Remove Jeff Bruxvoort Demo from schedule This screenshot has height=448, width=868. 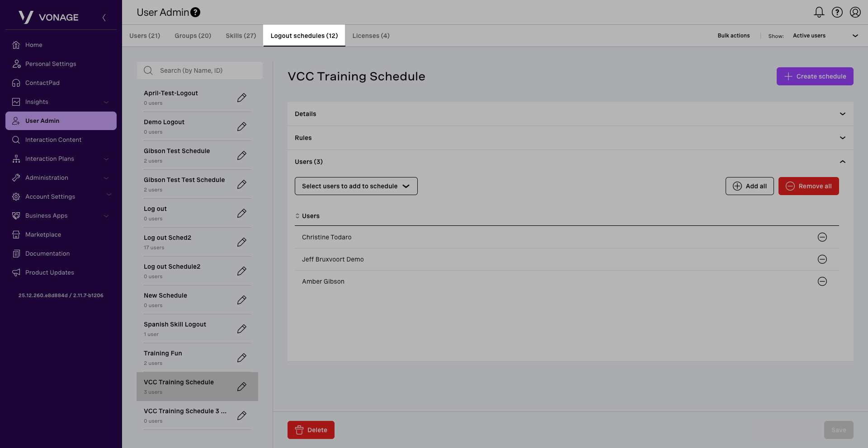point(822,259)
